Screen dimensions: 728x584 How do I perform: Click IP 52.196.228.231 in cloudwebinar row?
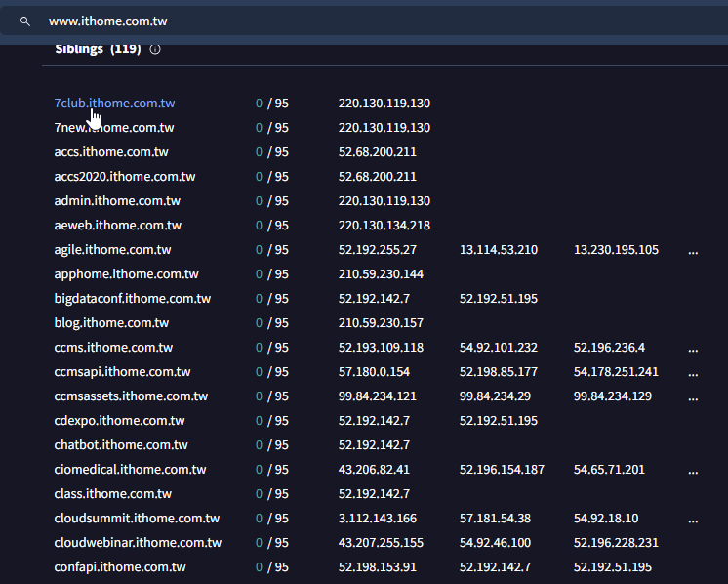pyautogui.click(x=616, y=542)
